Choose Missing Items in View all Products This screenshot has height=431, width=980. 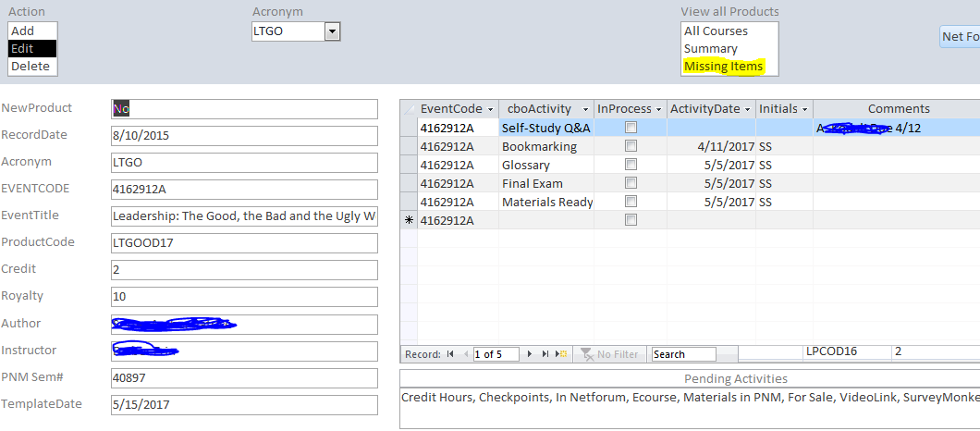click(729, 66)
